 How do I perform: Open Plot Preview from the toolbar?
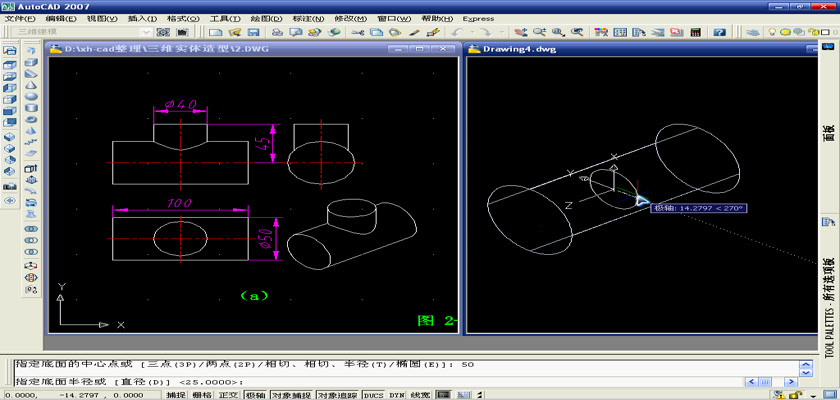coord(296,32)
